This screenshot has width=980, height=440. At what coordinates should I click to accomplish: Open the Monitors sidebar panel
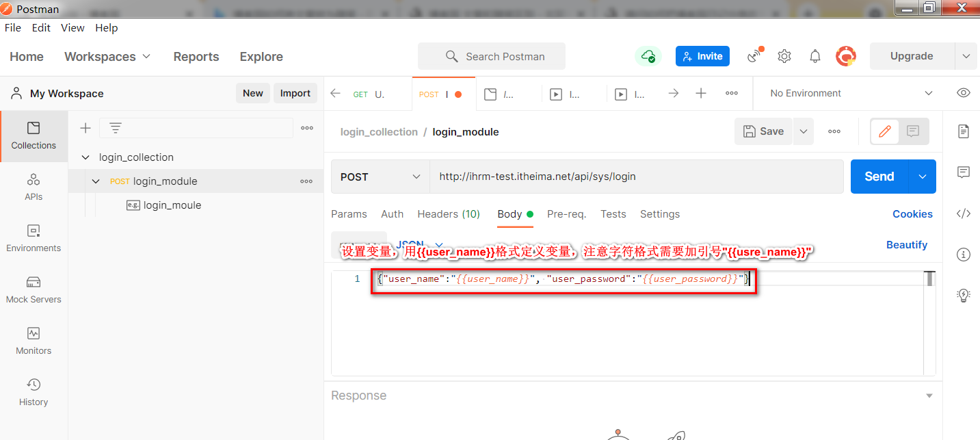pos(34,341)
